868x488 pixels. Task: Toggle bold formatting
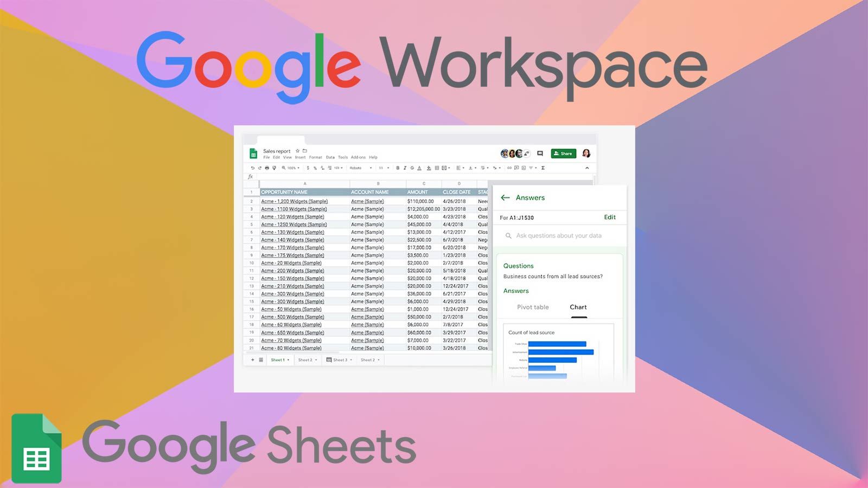coord(398,168)
